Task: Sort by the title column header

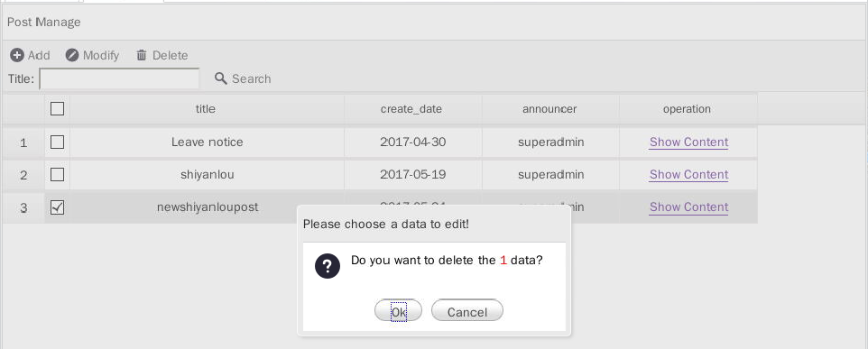Action: click(x=207, y=109)
